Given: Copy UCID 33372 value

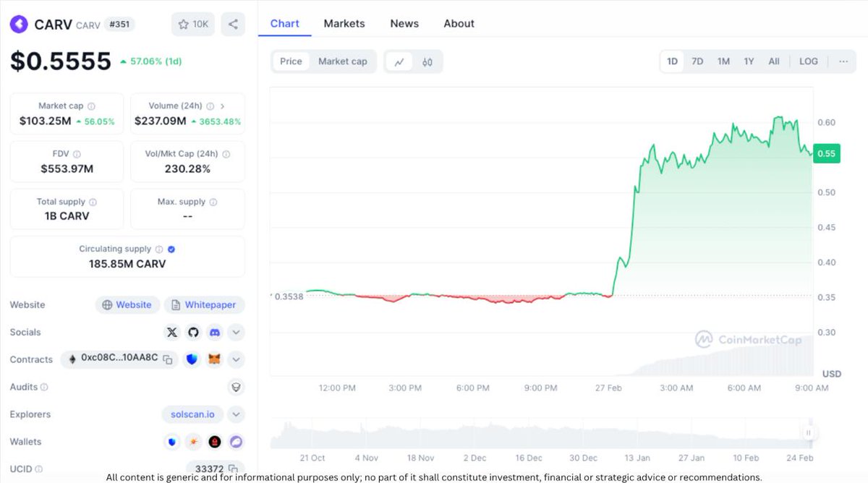Looking at the screenshot, I should [x=233, y=469].
